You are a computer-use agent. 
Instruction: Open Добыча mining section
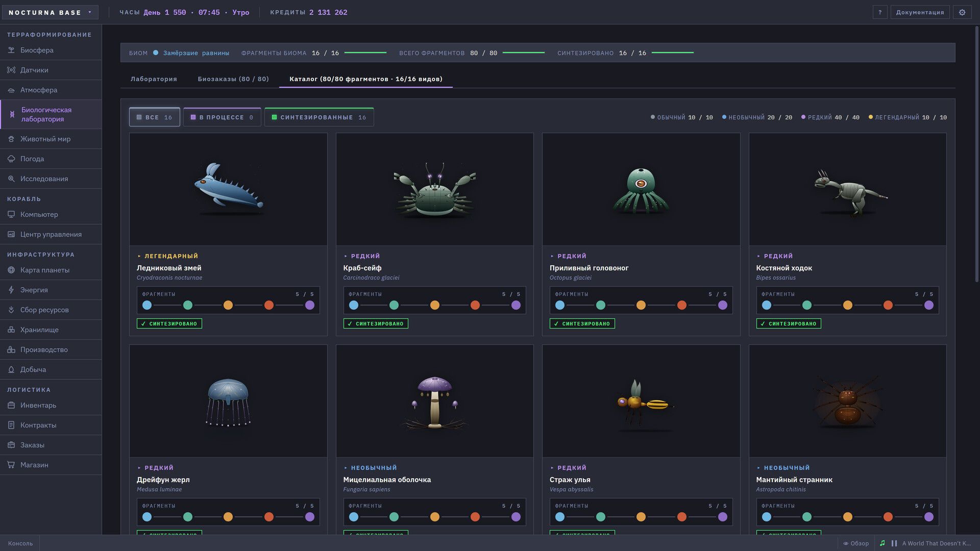coord(51,369)
